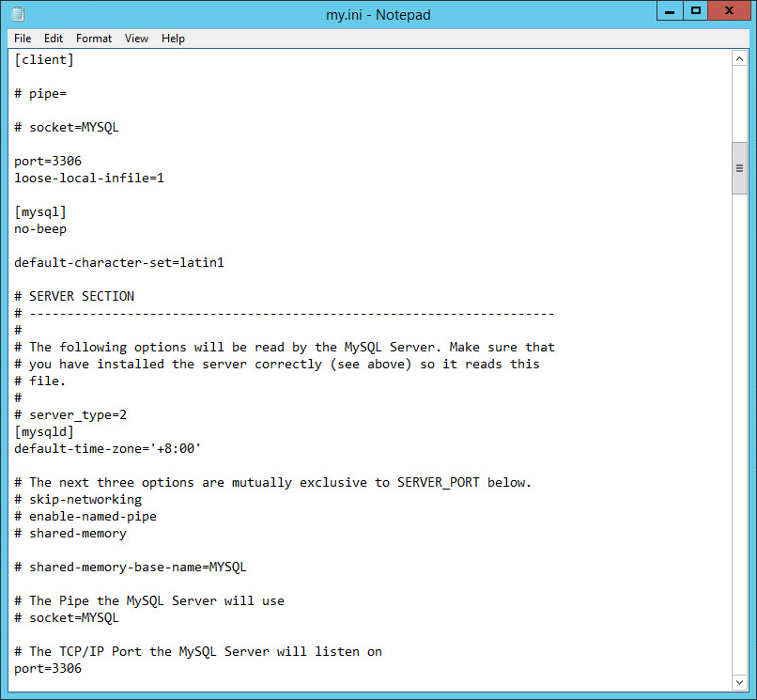Click the line 'The following options will be read'
This screenshot has height=700, width=757.
coord(285,348)
